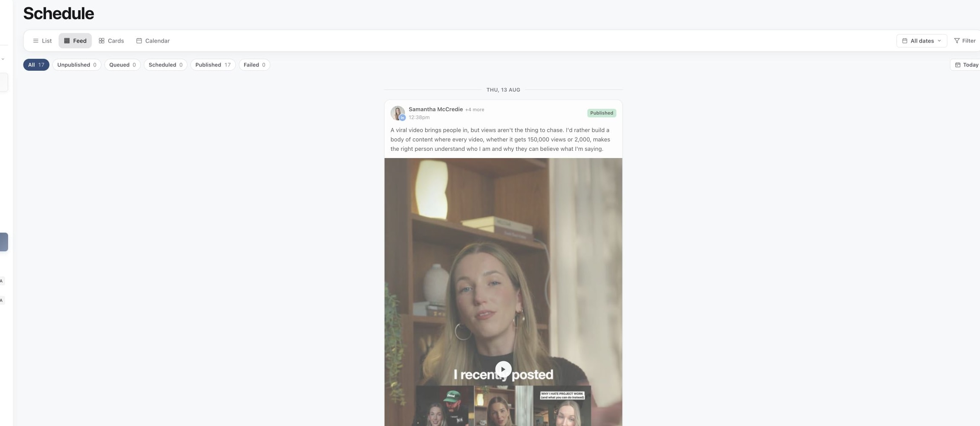Viewport: 980px width, 426px height.
Task: Jump to Today button
Action: [x=966, y=65]
